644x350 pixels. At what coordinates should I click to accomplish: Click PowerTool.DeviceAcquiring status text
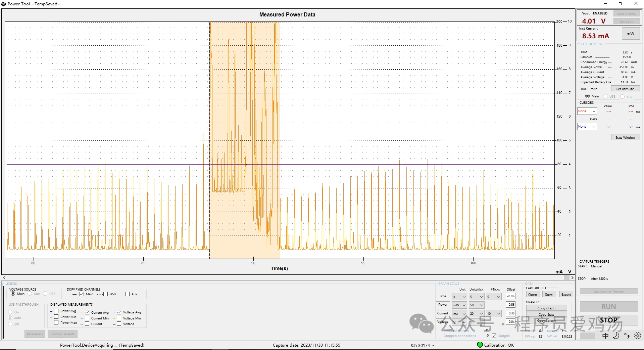click(102, 345)
